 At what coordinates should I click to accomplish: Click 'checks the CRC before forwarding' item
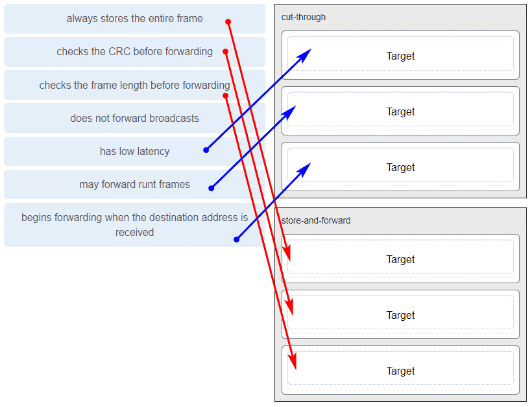click(x=134, y=52)
